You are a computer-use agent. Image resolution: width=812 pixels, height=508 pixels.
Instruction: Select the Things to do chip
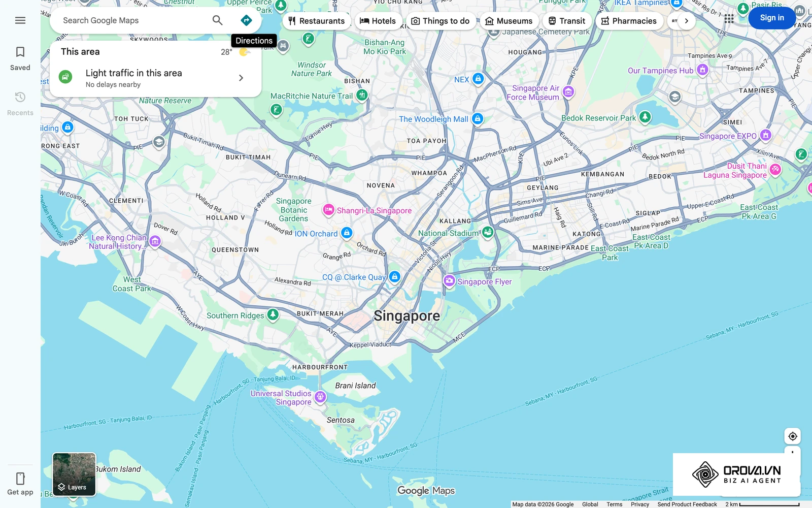tap(441, 21)
